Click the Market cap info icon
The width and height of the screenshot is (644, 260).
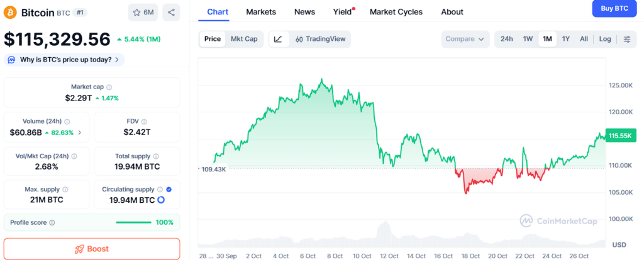pyautogui.click(x=109, y=87)
